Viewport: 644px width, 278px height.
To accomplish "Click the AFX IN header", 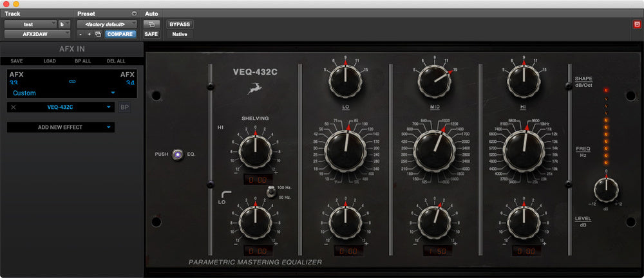I will point(72,49).
